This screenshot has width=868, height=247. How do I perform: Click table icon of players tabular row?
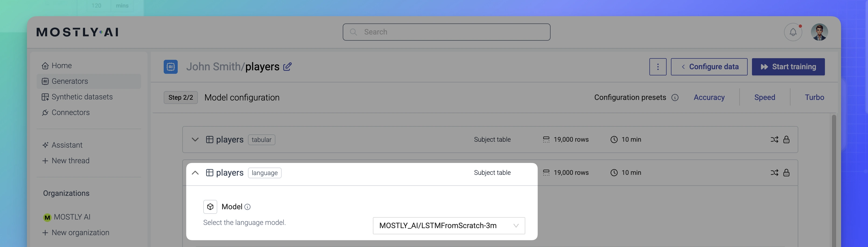209,140
